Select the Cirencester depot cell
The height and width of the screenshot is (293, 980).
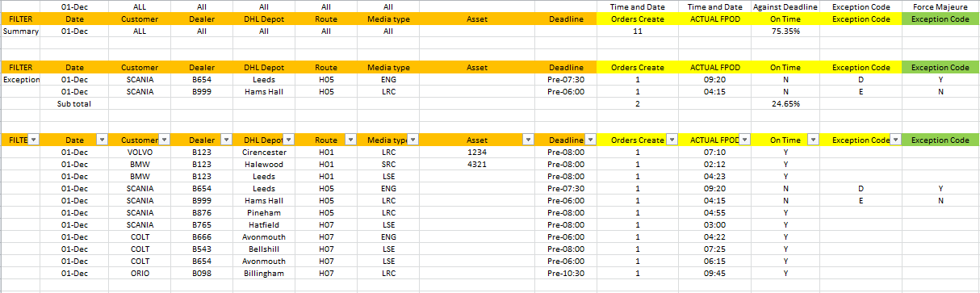point(264,152)
